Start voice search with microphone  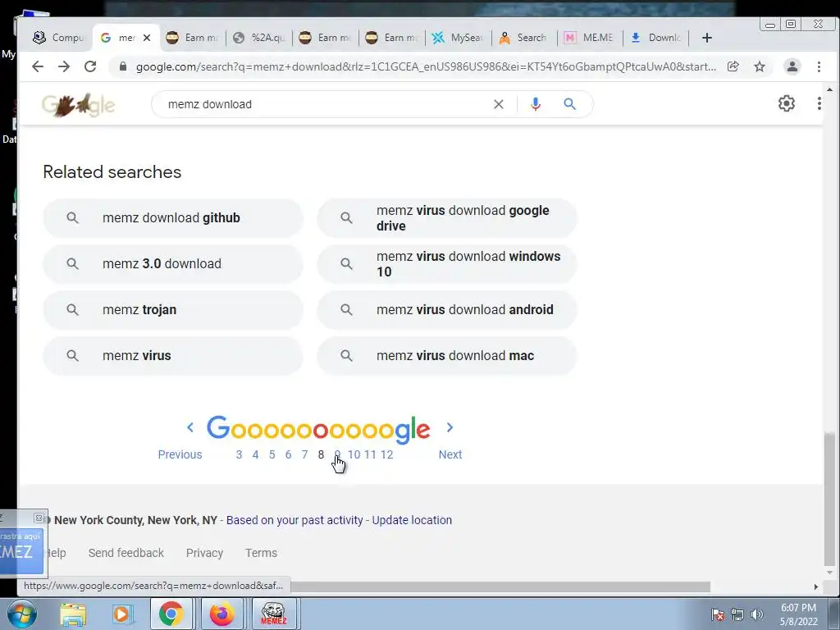coord(535,104)
